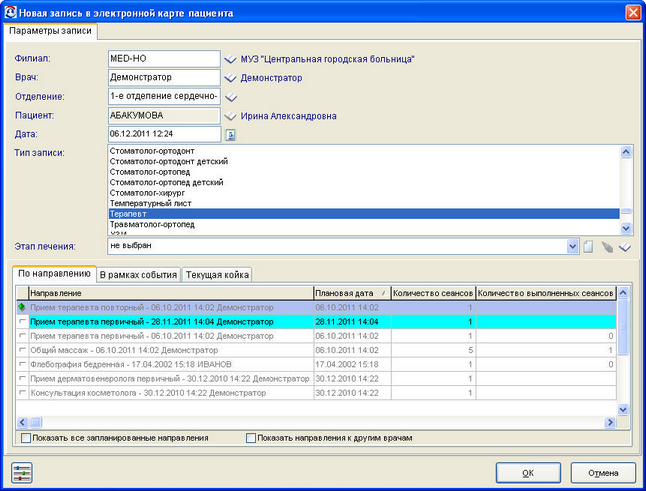
Task: Select row Консультация косметолога - 30.12.2010
Action: pyautogui.click(x=316, y=393)
